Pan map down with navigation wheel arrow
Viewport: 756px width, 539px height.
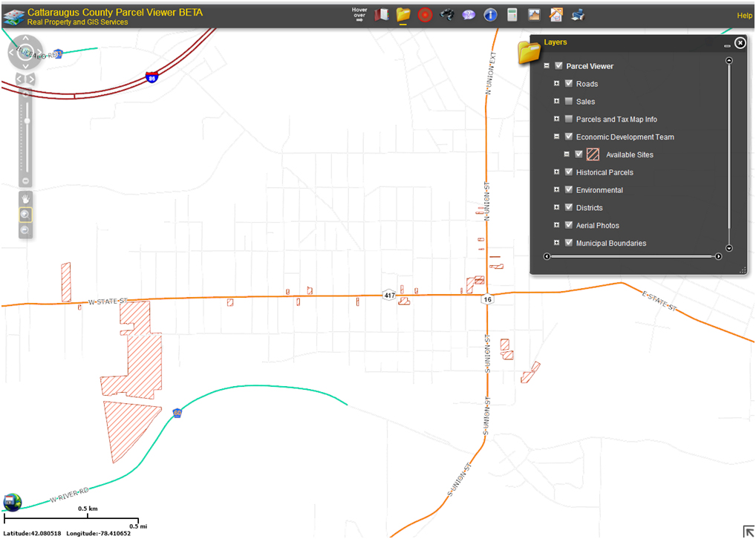[x=25, y=67]
